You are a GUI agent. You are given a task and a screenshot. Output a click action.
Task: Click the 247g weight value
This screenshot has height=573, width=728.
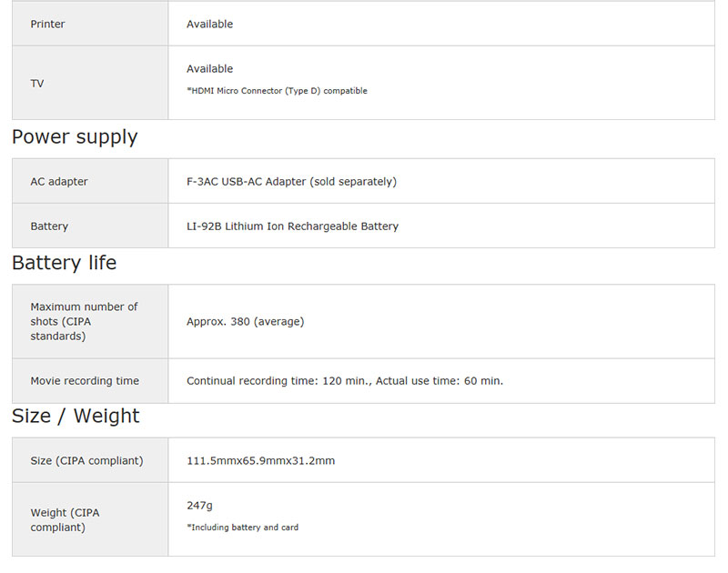(199, 506)
